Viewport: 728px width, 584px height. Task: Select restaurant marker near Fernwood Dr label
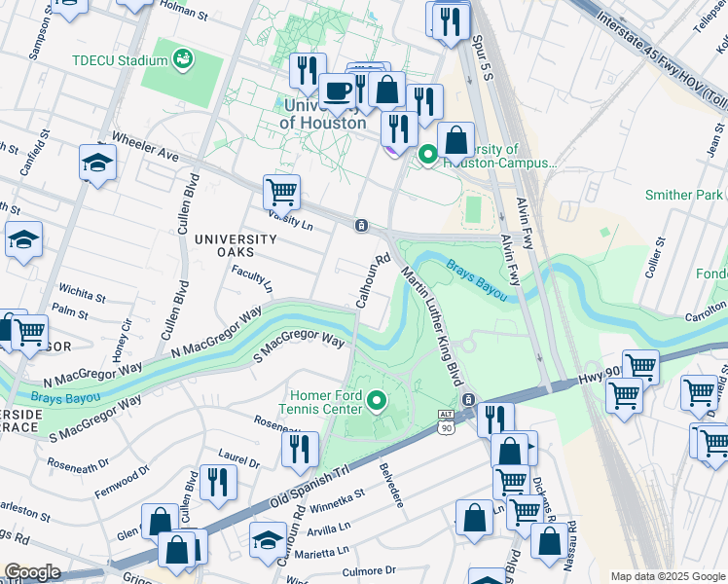click(x=218, y=483)
